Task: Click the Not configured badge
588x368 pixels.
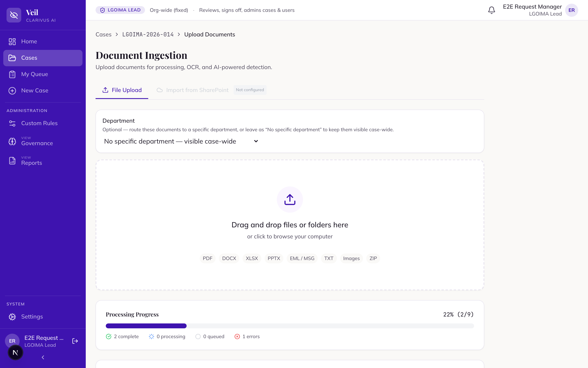Action: pos(250,90)
